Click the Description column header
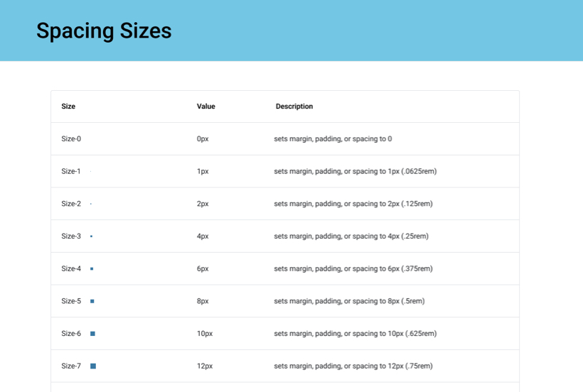 point(294,107)
